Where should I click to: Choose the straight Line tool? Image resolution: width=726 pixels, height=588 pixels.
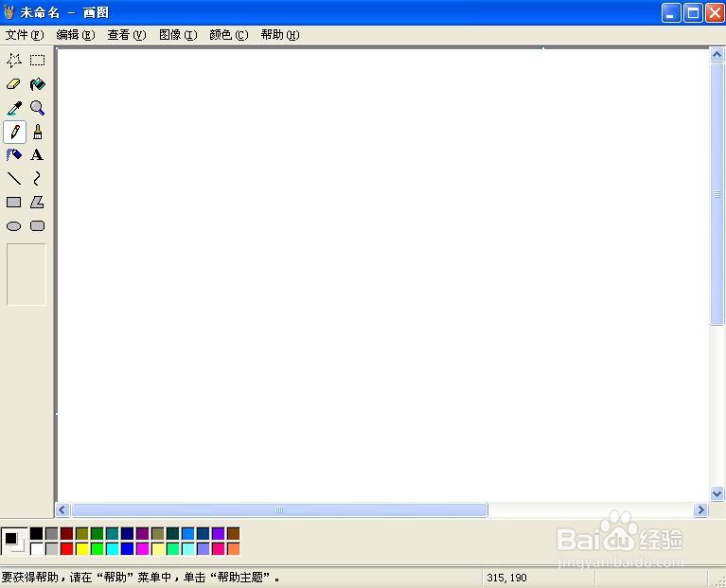pos(14,178)
